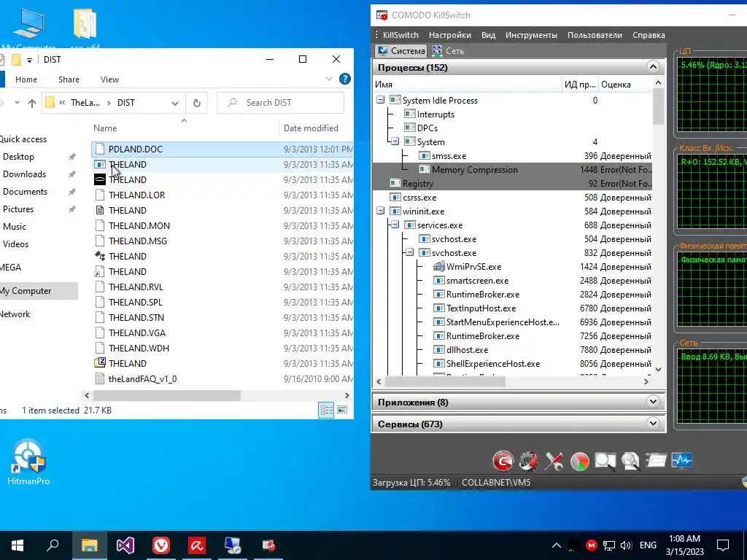Select the folder icon on the desktop
Screen dimensions: 747x560
click(85, 28)
